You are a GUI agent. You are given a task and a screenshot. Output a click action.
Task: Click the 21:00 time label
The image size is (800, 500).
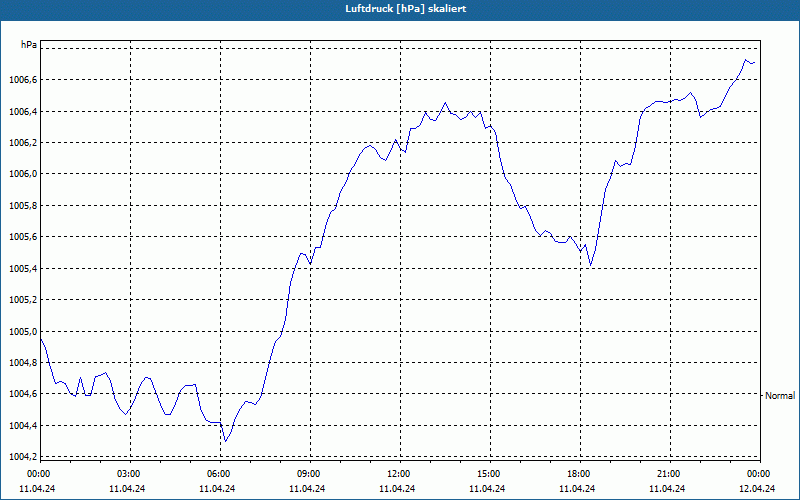pyautogui.click(x=670, y=474)
